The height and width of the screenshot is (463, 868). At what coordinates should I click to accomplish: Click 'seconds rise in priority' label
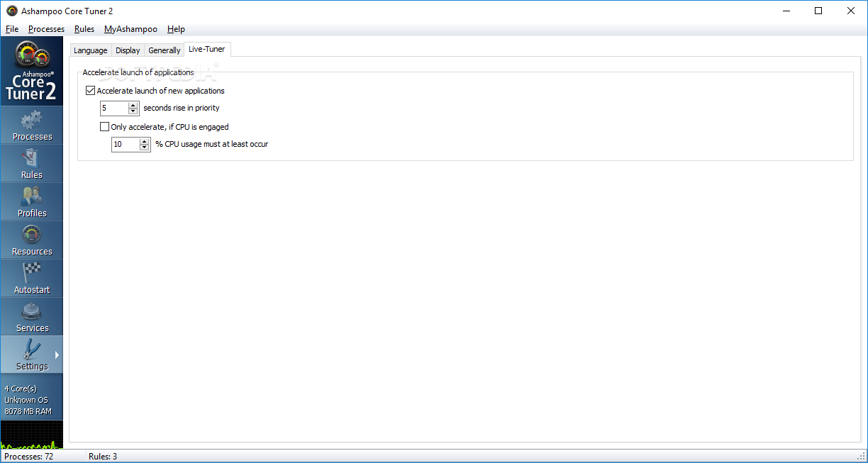[x=182, y=108]
